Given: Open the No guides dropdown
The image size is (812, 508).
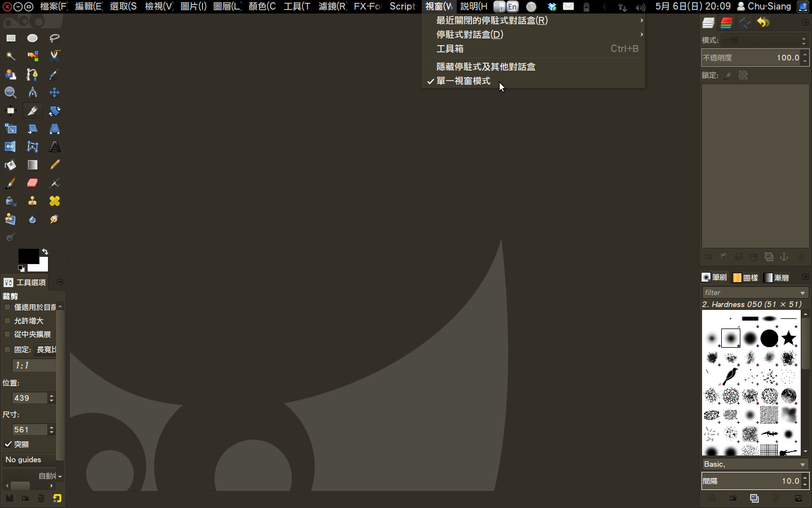Looking at the screenshot, I should [x=30, y=460].
